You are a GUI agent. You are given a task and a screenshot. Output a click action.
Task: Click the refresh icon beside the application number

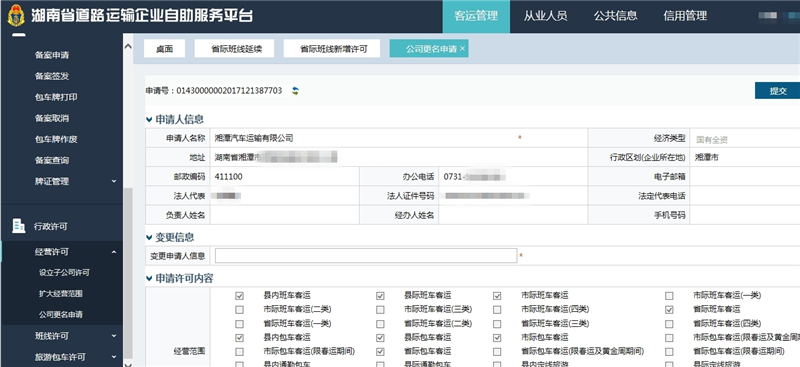[x=295, y=91]
